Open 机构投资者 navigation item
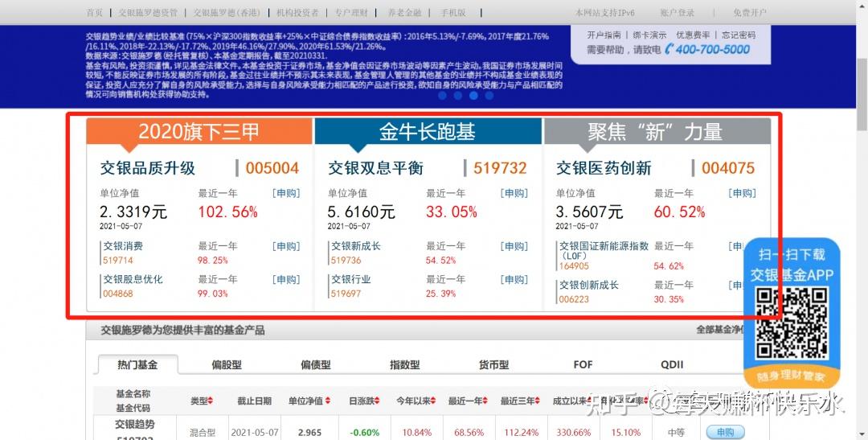The image size is (868, 440). click(297, 12)
